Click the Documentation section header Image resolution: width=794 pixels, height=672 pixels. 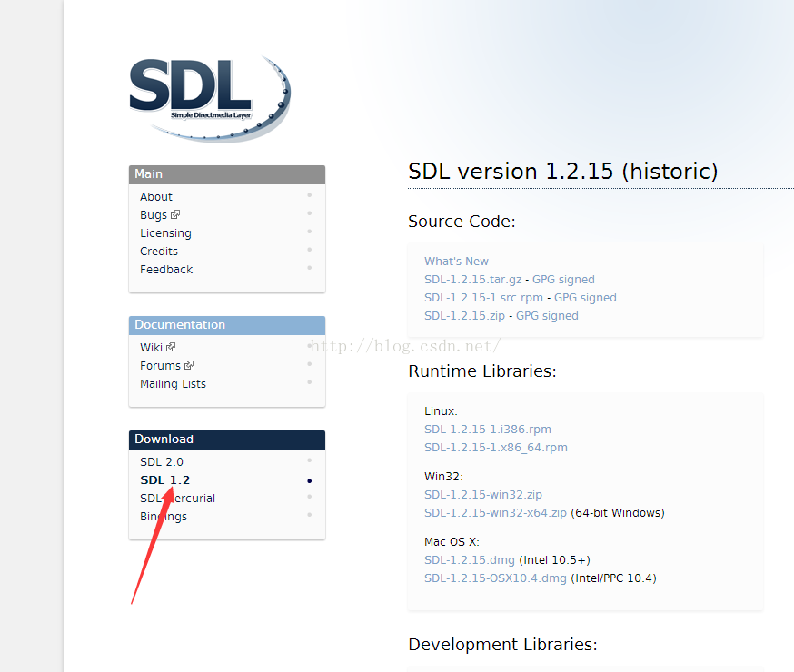(227, 325)
